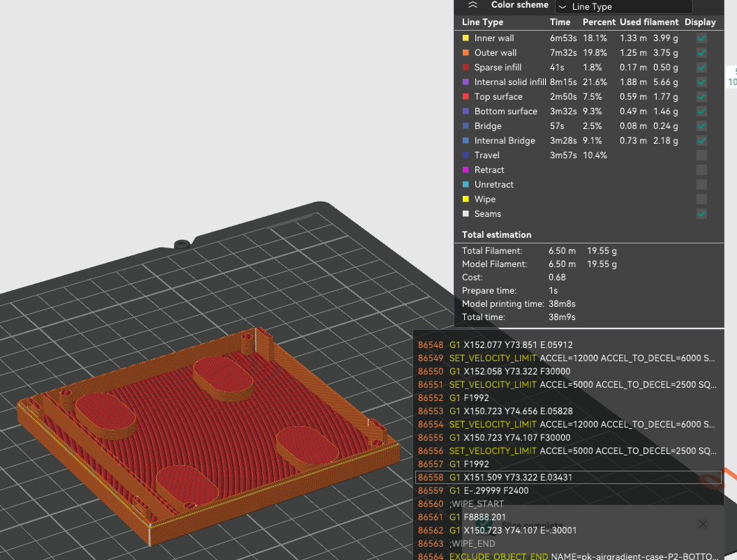Click the Percent column header
737x560 pixels.
coord(599,22)
